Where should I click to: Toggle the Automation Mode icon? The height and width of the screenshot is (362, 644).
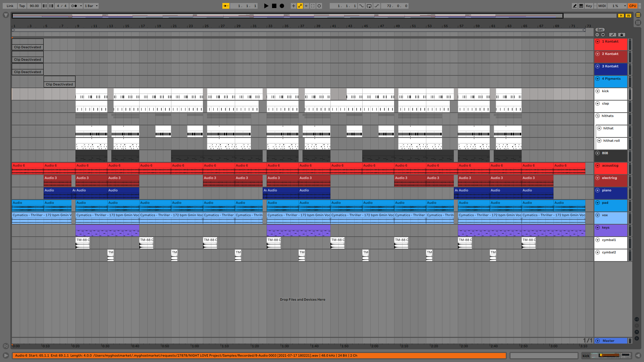pyautogui.click(x=612, y=35)
